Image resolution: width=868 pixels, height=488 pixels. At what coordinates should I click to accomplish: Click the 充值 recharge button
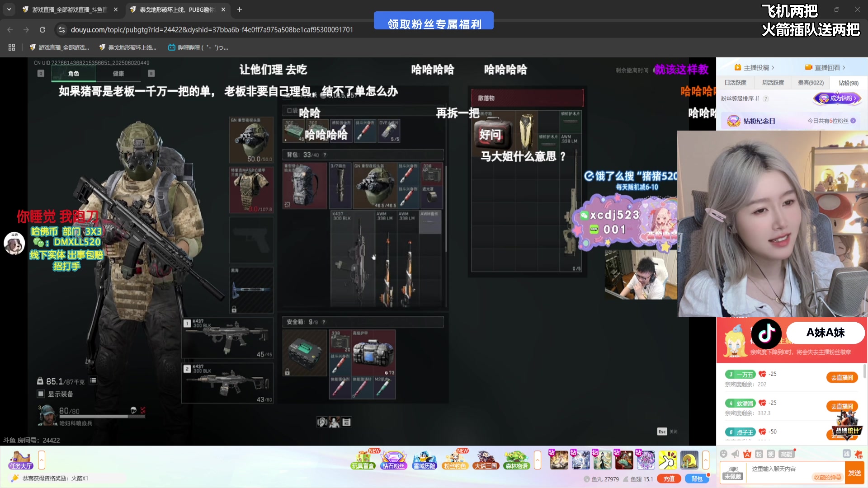click(669, 479)
